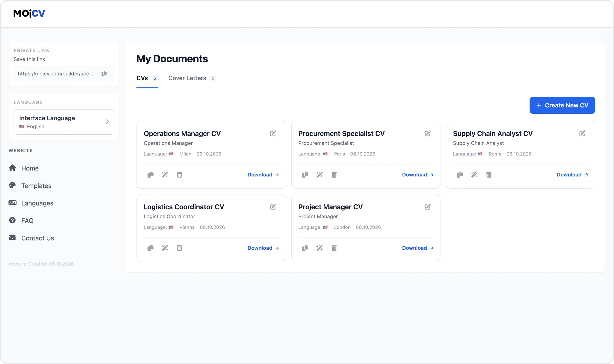Open the Interface Language selector
This screenshot has height=364, width=614.
tap(64, 122)
